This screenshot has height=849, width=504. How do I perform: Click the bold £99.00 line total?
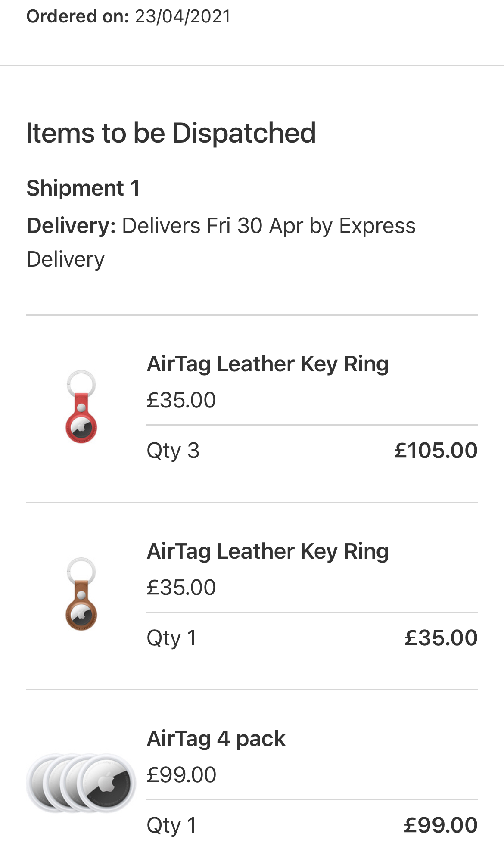click(440, 825)
